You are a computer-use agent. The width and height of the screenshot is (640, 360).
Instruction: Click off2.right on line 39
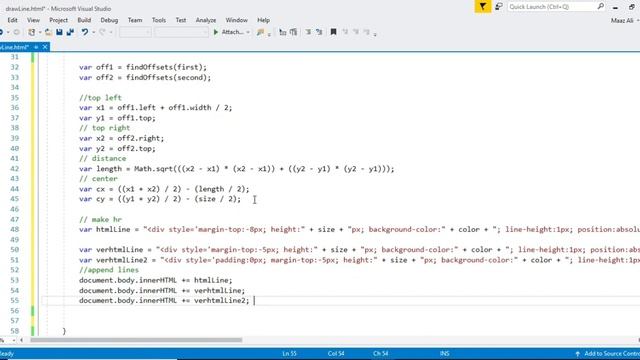pyautogui.click(x=139, y=138)
